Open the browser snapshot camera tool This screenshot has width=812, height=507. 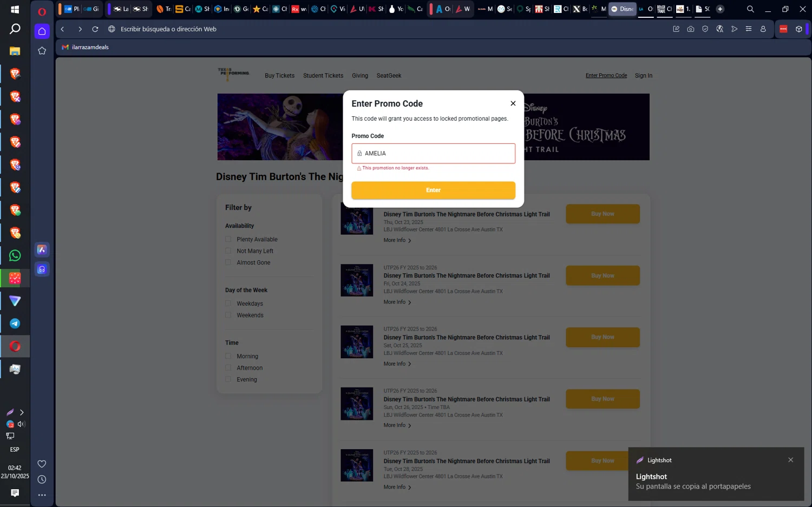click(x=691, y=29)
